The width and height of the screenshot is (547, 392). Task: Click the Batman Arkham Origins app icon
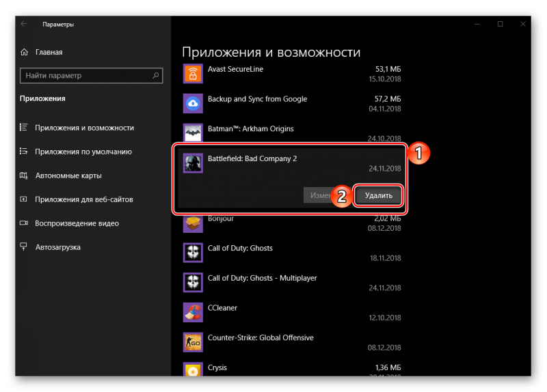click(193, 132)
